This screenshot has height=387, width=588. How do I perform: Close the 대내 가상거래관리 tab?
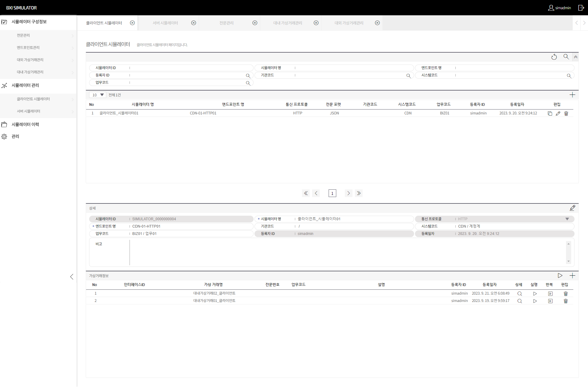coord(316,23)
